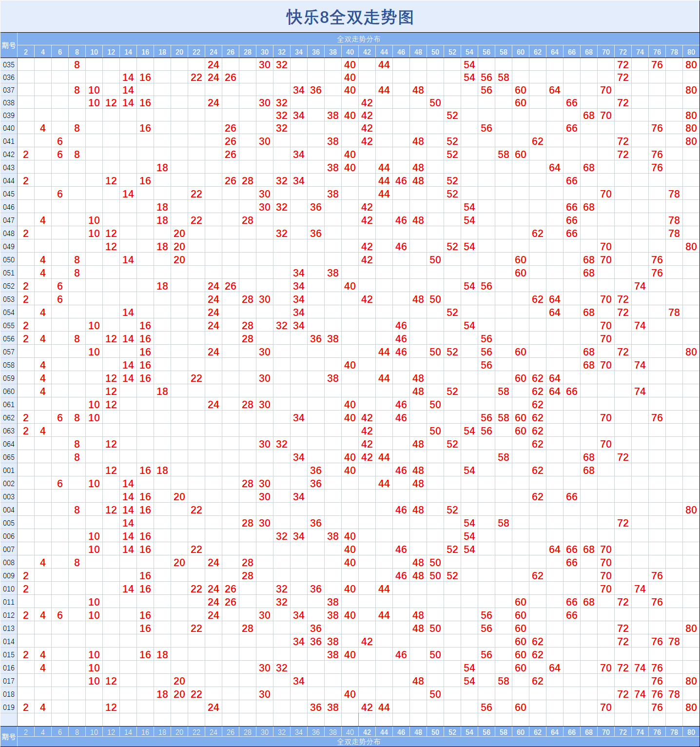The width and height of the screenshot is (700, 747).
Task: Click number 36 in row 056
Action: (x=316, y=338)
